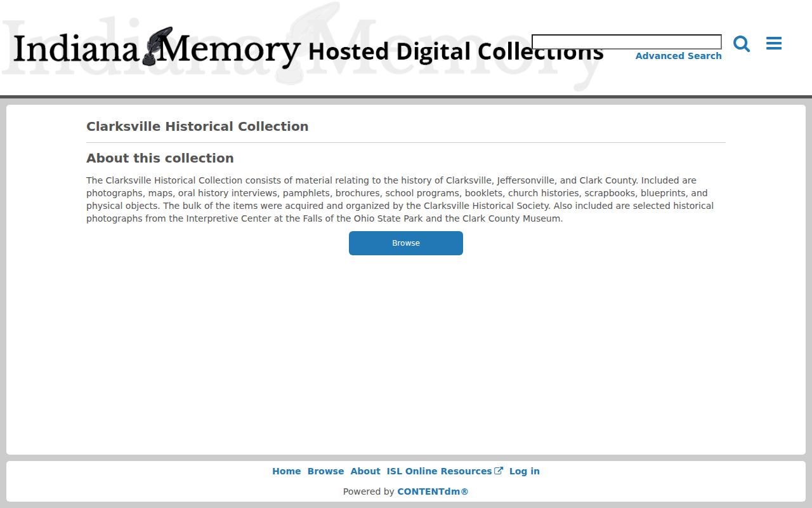Go to Home in footer

(287, 471)
